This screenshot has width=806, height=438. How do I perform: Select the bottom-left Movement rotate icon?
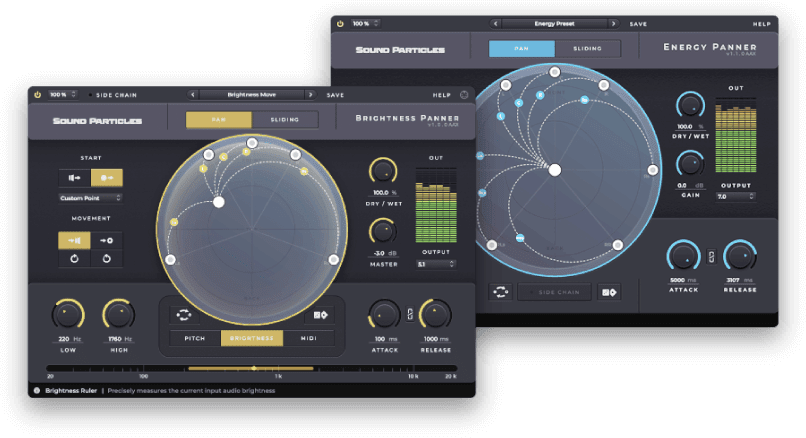75,259
